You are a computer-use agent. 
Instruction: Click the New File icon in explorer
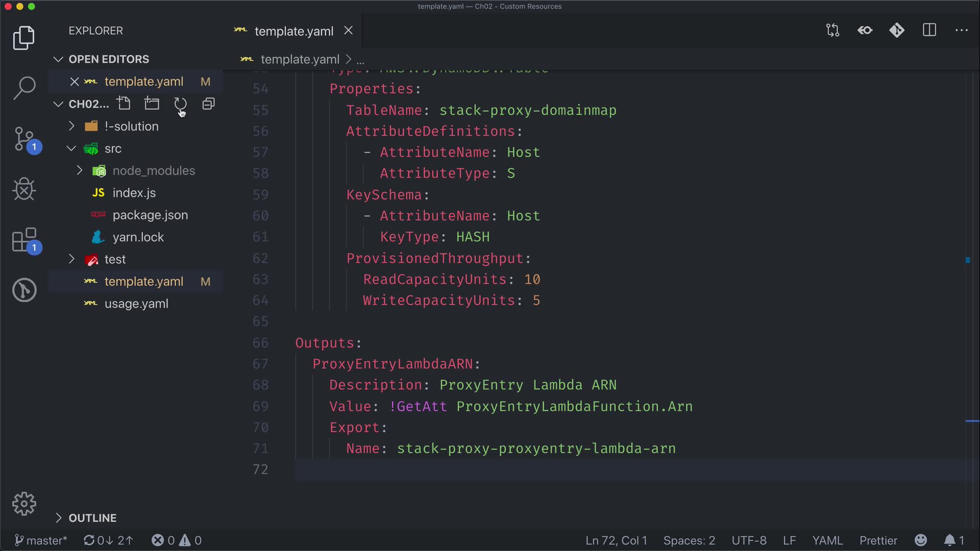124,104
